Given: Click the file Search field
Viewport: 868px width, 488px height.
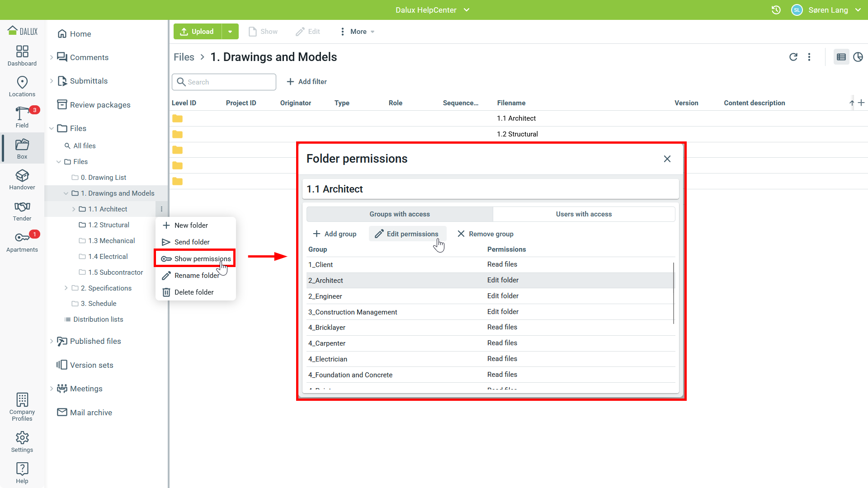Looking at the screenshot, I should [x=224, y=82].
